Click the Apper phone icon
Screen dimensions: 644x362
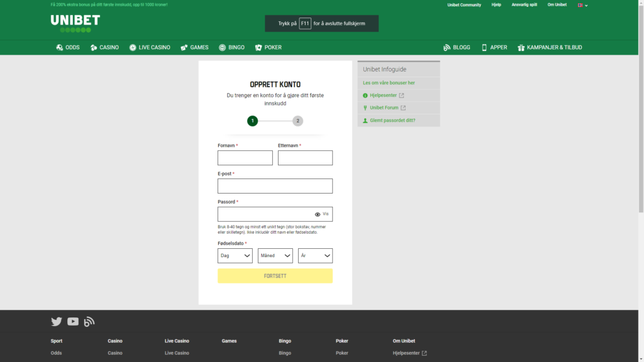click(484, 48)
